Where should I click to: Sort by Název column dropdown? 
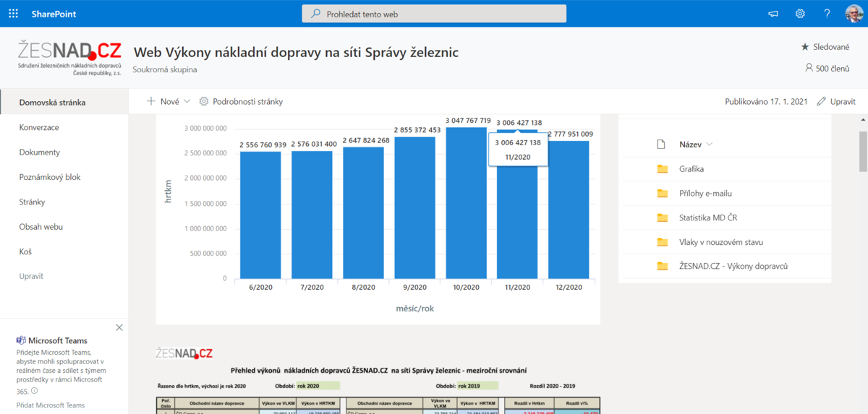click(x=696, y=145)
